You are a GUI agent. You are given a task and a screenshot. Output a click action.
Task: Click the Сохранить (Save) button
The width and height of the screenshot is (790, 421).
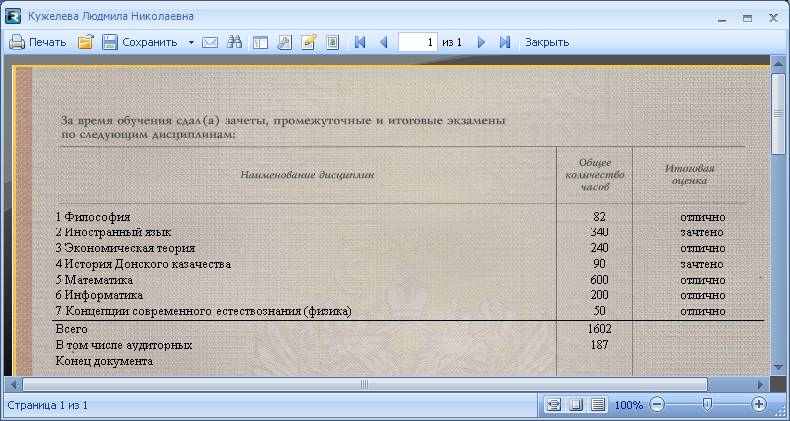(140, 42)
